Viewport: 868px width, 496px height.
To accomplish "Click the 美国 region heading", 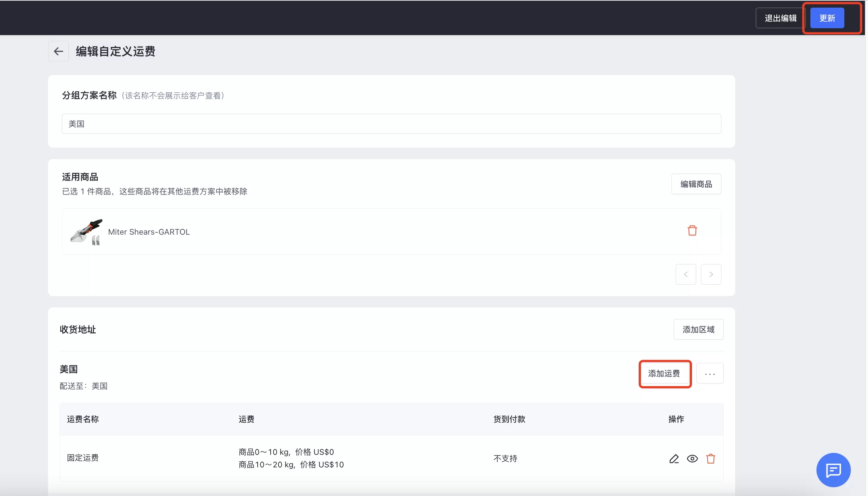I will 68,369.
